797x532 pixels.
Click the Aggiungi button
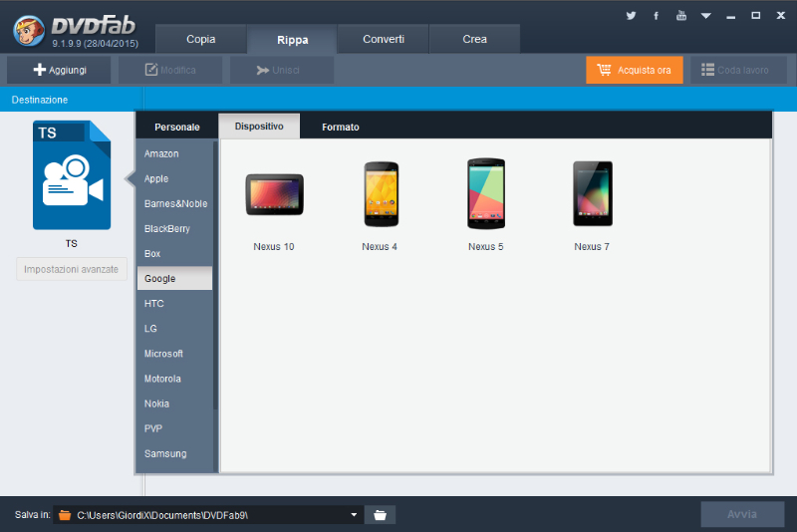pyautogui.click(x=60, y=70)
